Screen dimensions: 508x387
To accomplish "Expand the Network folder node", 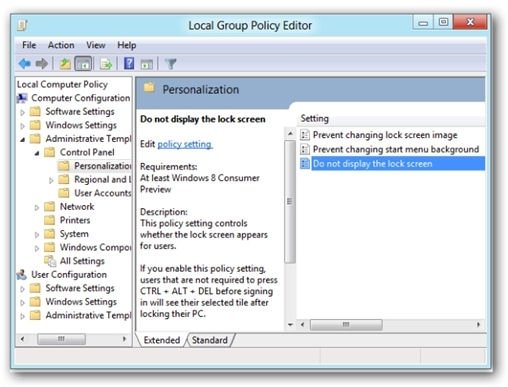I will click(37, 208).
